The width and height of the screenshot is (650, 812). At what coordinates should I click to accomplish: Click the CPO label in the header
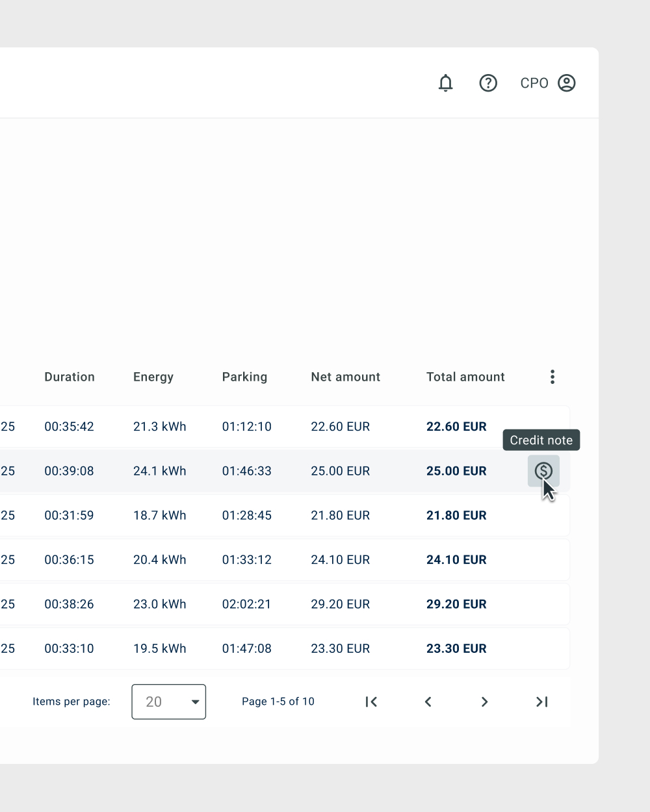pyautogui.click(x=534, y=83)
